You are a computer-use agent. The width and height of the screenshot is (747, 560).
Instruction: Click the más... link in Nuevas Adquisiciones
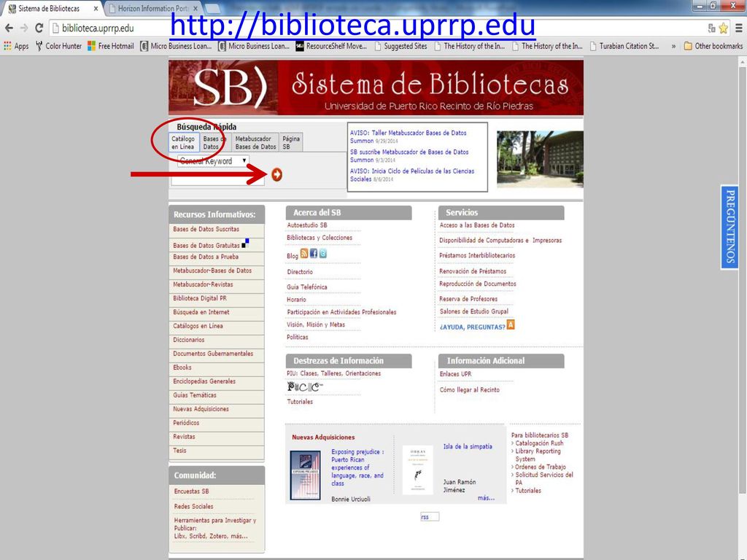point(487,497)
